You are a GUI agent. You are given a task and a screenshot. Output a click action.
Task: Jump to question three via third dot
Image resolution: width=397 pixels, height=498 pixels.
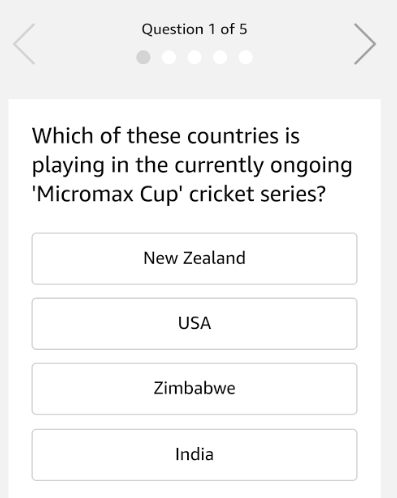(x=194, y=57)
